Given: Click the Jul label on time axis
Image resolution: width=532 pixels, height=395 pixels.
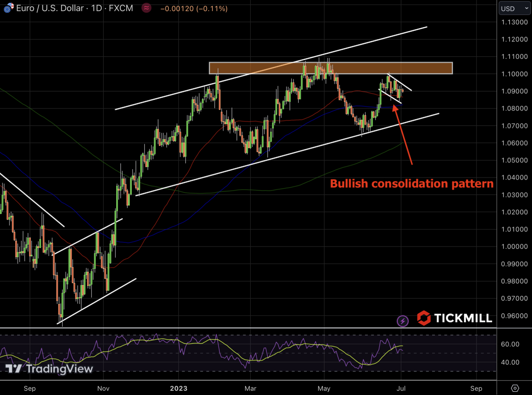Looking at the screenshot, I should 401,388.
